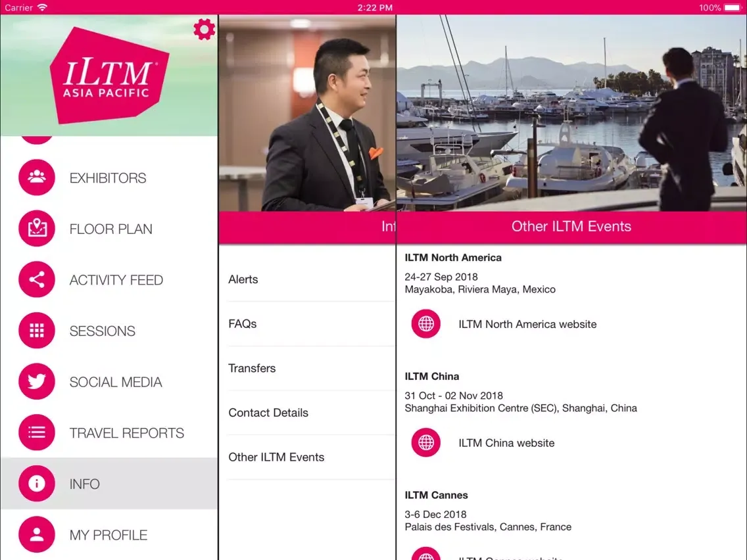
Task: Visit ILTM North America website link
Action: pos(527,324)
